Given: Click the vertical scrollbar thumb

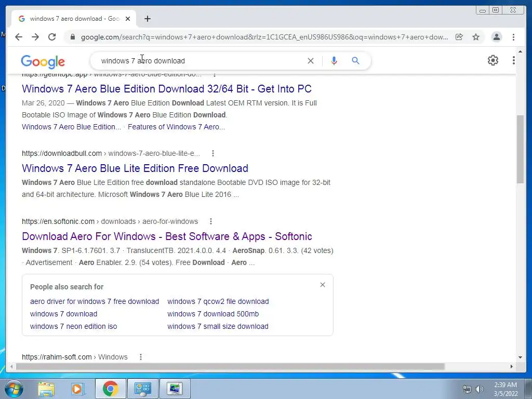Looking at the screenshot, I should 520,149.
